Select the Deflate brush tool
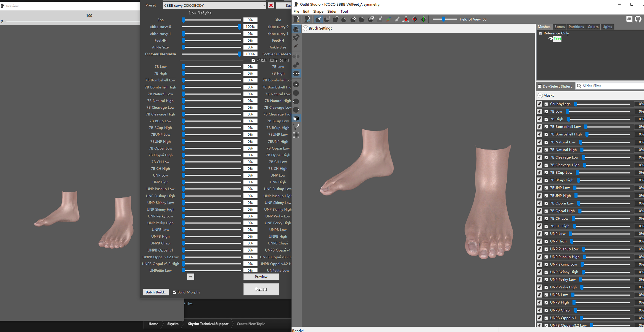Image resolution: width=644 pixels, height=332 pixels. tap(344, 19)
